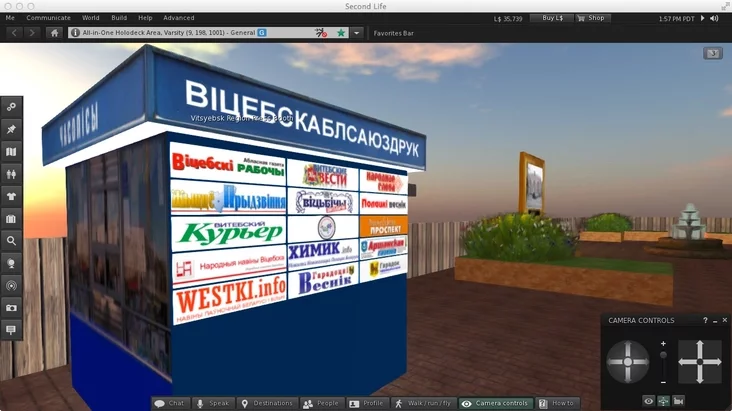The image size is (732, 411).
Task: Open the suitcase inventory icon in the left sidebar
Action: [x=11, y=219]
